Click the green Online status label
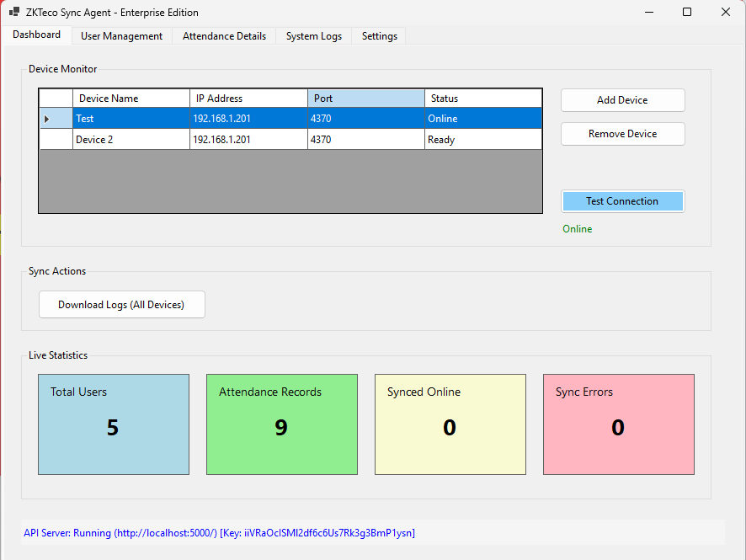This screenshot has height=560, width=746. tap(577, 228)
